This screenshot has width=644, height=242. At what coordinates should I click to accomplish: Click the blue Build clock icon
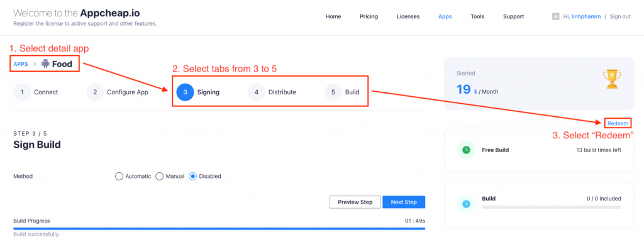pos(466,204)
